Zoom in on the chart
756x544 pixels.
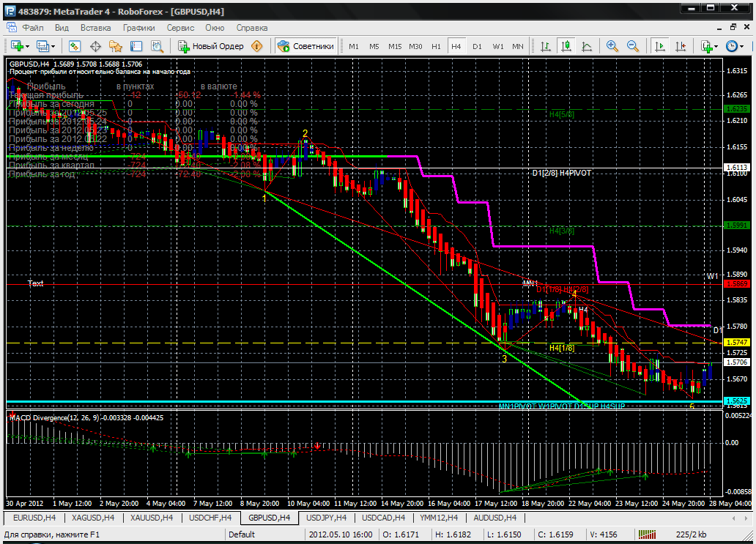(x=612, y=46)
